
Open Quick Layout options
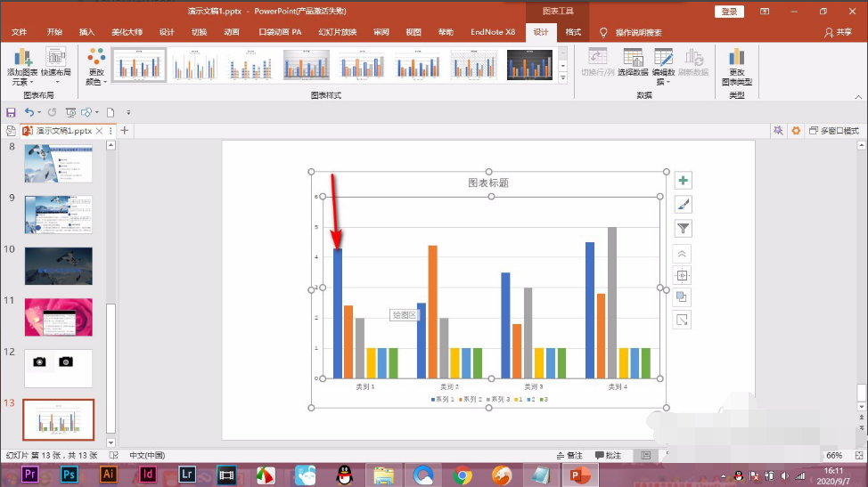pyautogui.click(x=56, y=63)
